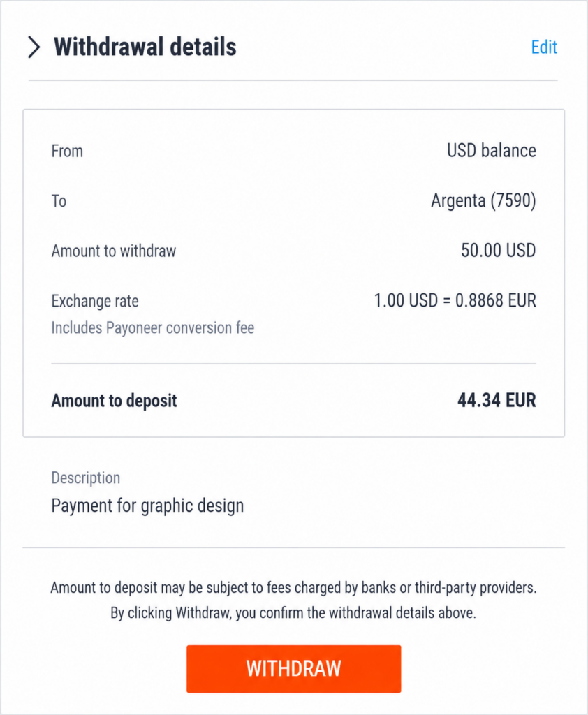Click the Edit link
Viewport: 588px width, 715px height.
544,47
